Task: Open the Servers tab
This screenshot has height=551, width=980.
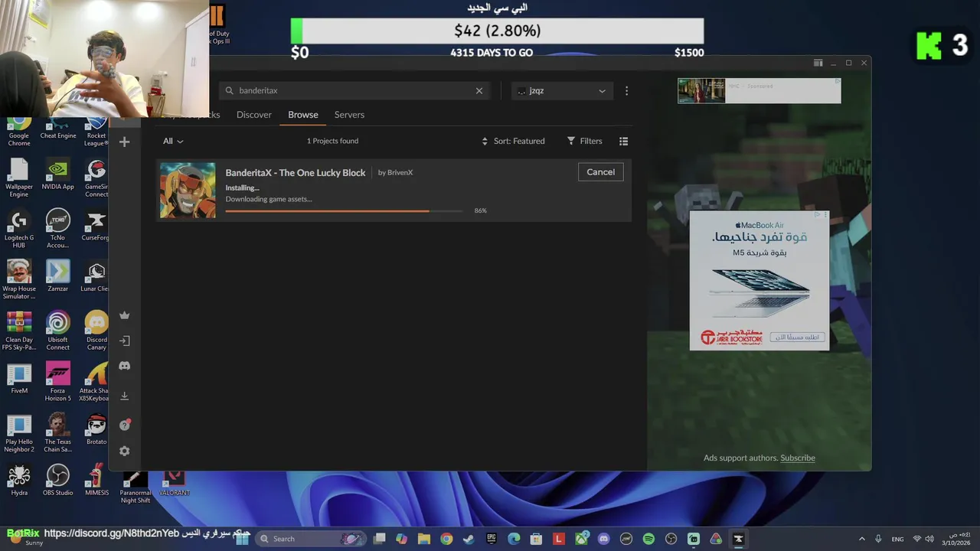Action: coord(349,115)
